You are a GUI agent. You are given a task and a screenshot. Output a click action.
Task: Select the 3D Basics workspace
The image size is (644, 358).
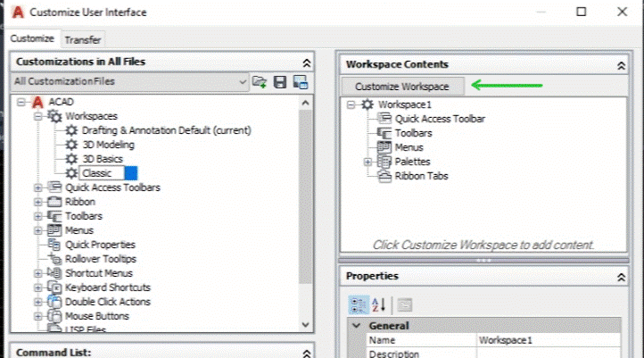pos(103,159)
